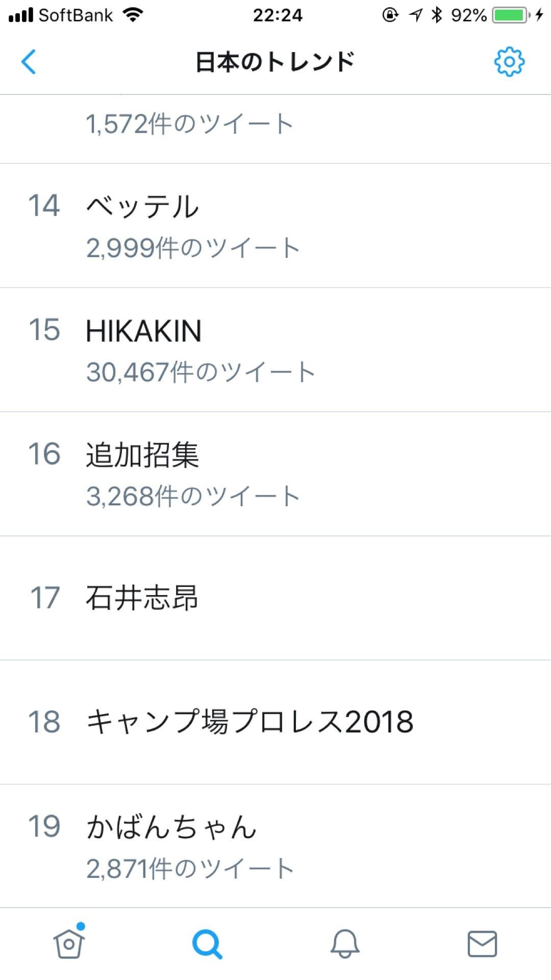Tap the Wi-Fi icon in status bar
The image size is (551, 980).
tap(133, 15)
